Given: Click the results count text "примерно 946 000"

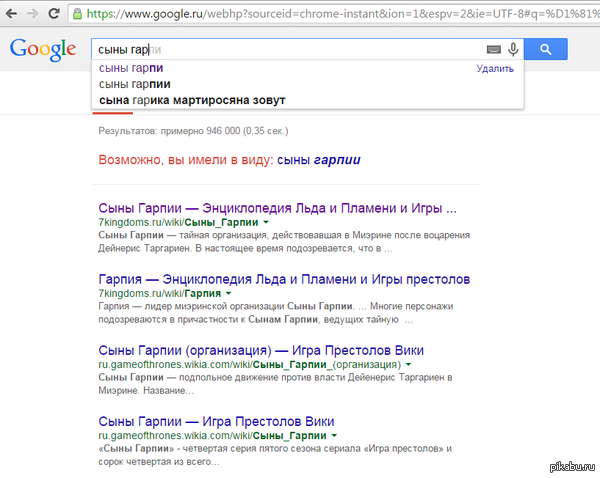Looking at the screenshot, I should (200, 131).
